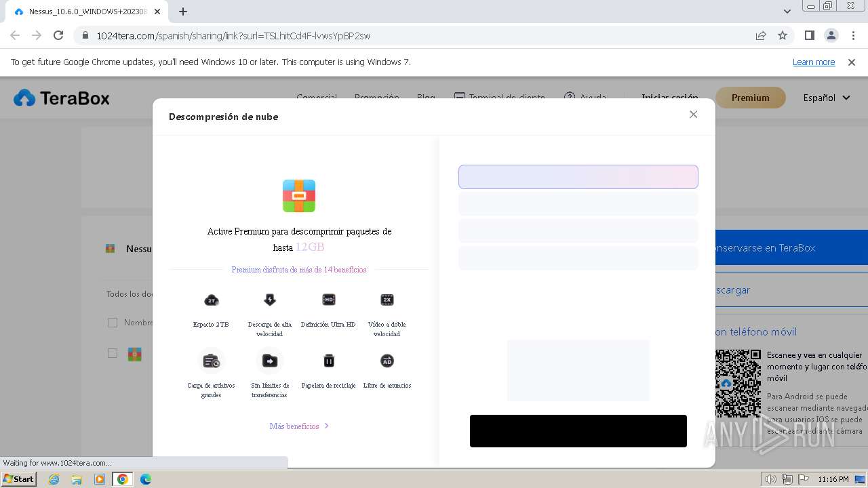Open Internet Explorer from taskbar
Screen dimensions: 868x488
[x=54, y=479]
